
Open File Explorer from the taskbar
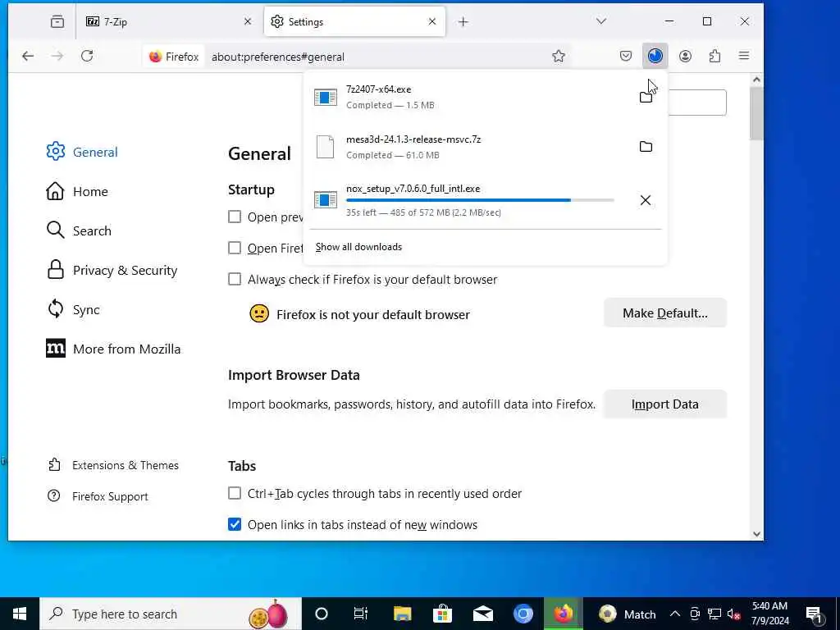pos(402,614)
